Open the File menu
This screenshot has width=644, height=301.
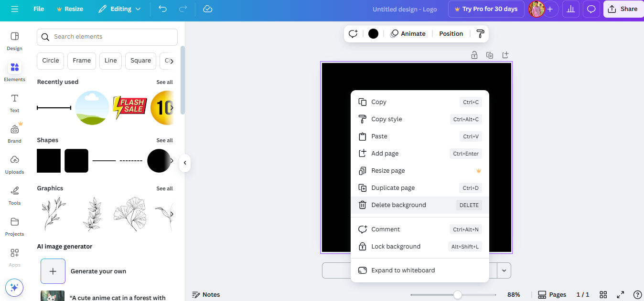[39, 9]
